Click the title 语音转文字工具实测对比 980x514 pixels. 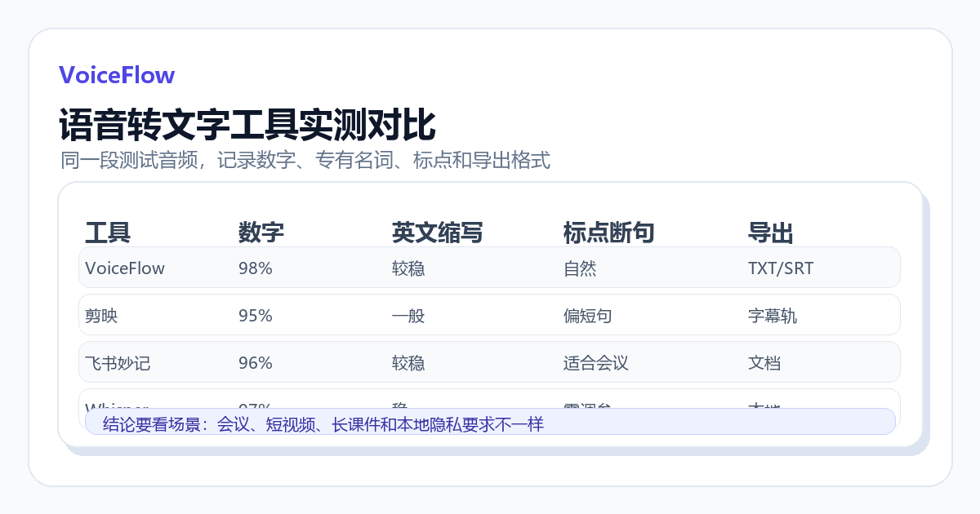click(247, 126)
